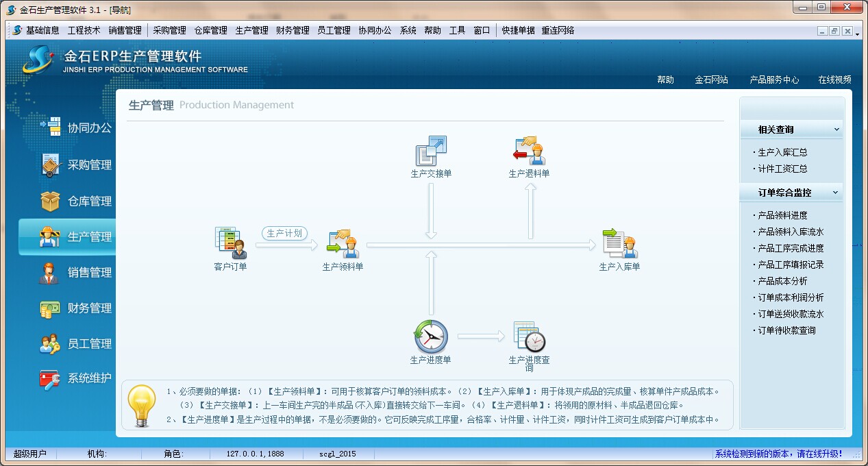The image size is (868, 466).
Task: Open the 财务管理 menu in the menu bar
Action: (293, 30)
